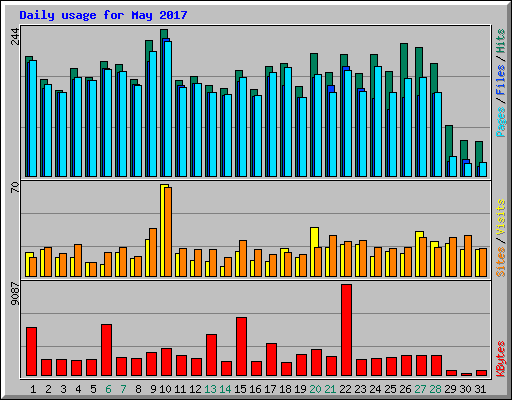Click the green day label 6
The width and height of the screenshot is (512, 400).
(108, 389)
